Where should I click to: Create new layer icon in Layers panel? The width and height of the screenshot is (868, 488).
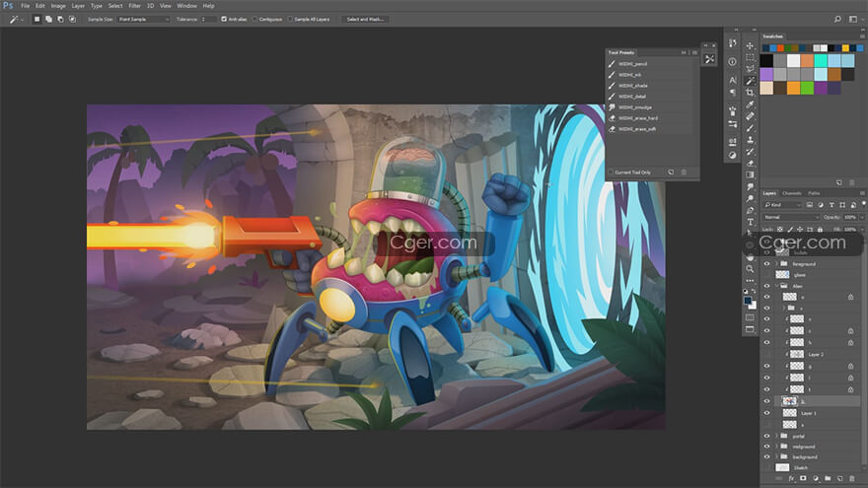pos(839,478)
